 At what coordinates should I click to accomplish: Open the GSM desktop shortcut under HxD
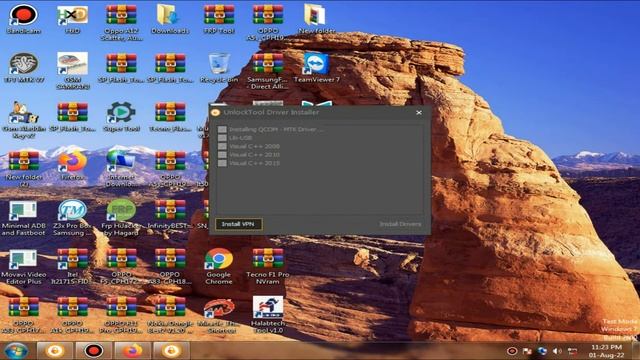72,71
